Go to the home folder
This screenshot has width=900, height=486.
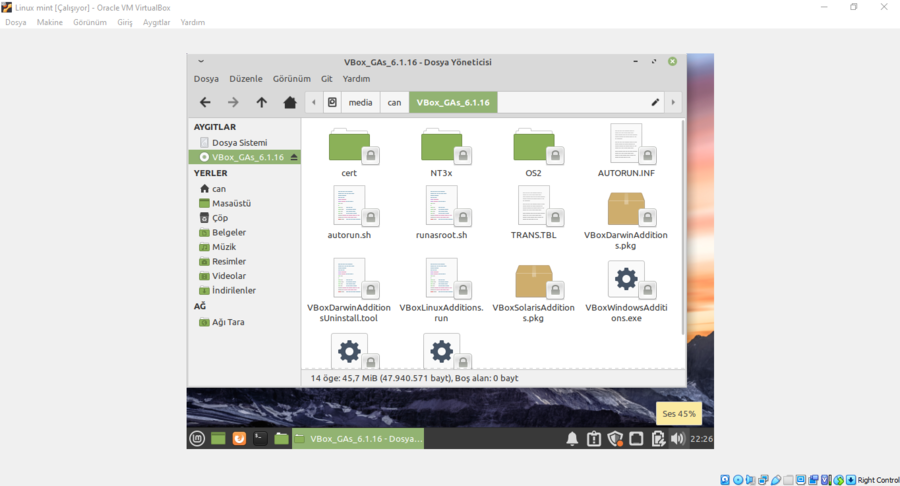pyautogui.click(x=290, y=103)
